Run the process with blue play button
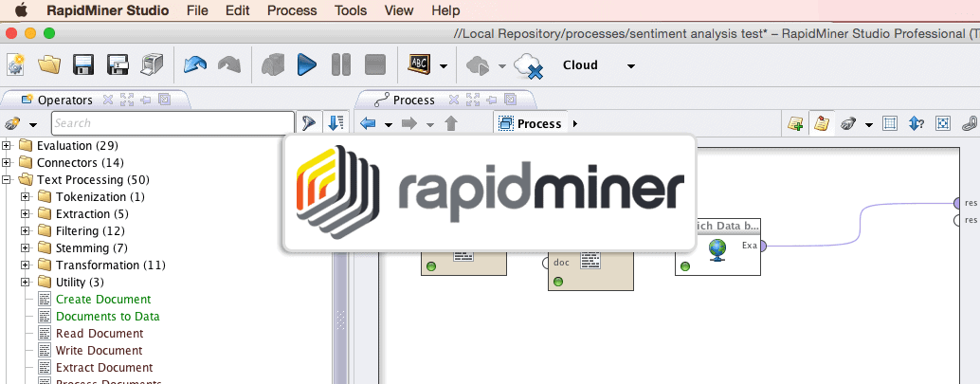Viewport: 980px width, 384px height. click(x=306, y=65)
